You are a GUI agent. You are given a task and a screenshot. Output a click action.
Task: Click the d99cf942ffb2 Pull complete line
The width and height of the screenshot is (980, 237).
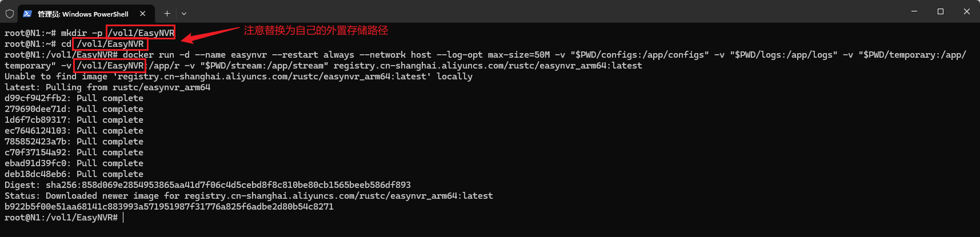tap(74, 98)
